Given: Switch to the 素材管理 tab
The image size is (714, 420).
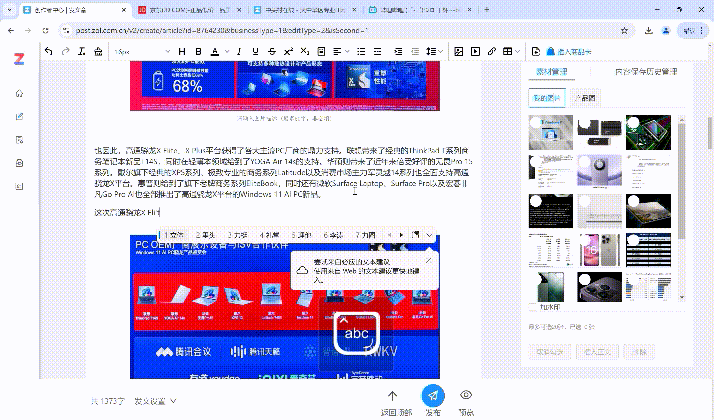Looking at the screenshot, I should click(551, 72).
